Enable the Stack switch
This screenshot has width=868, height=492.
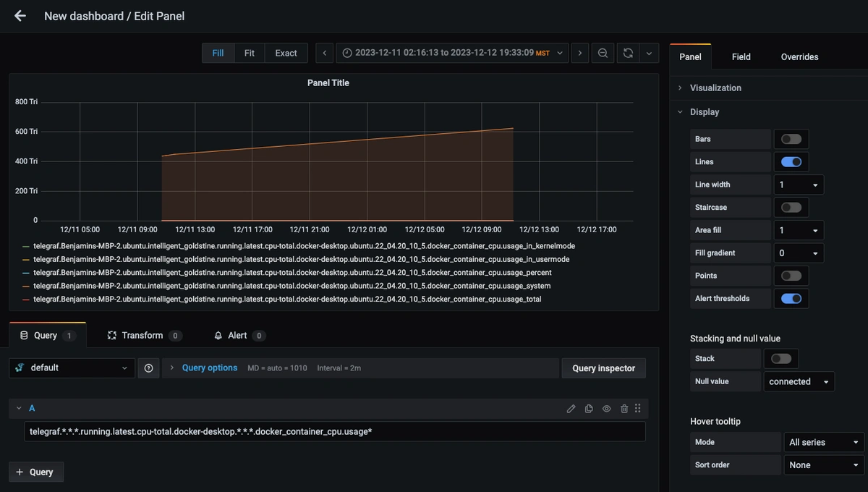781,358
